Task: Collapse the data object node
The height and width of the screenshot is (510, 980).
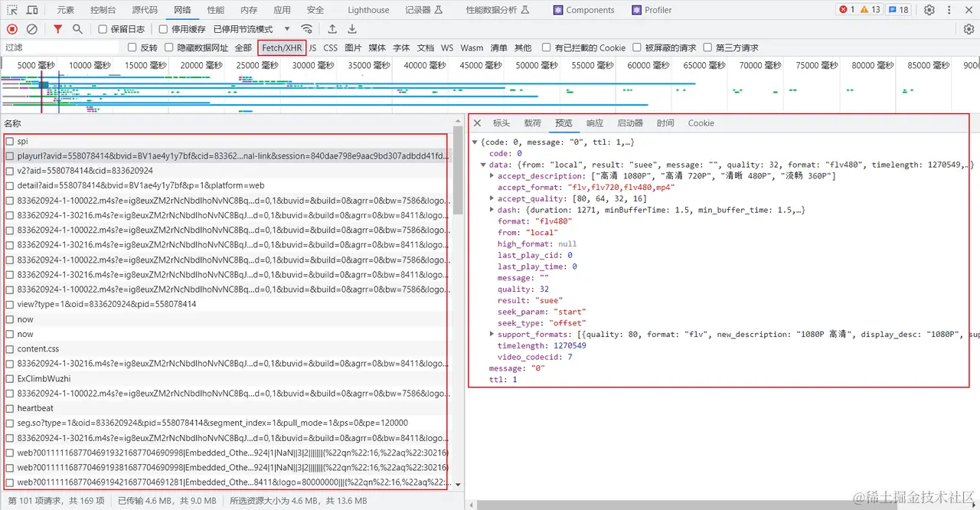Action: [483, 165]
